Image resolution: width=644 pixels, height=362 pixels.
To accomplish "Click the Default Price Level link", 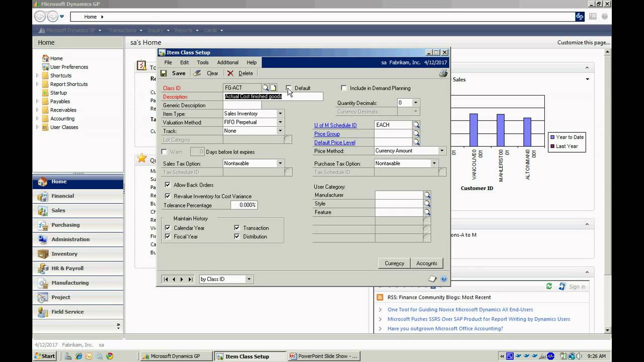I will click(335, 142).
